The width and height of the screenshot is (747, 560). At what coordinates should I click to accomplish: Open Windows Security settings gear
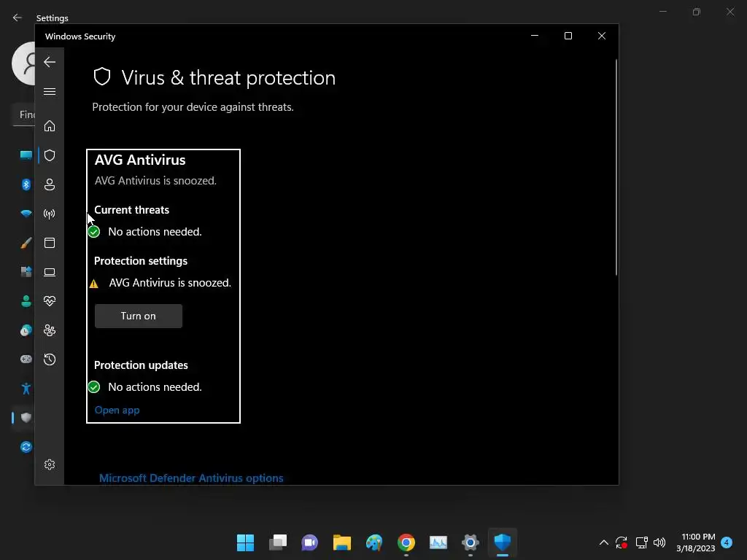coord(50,464)
